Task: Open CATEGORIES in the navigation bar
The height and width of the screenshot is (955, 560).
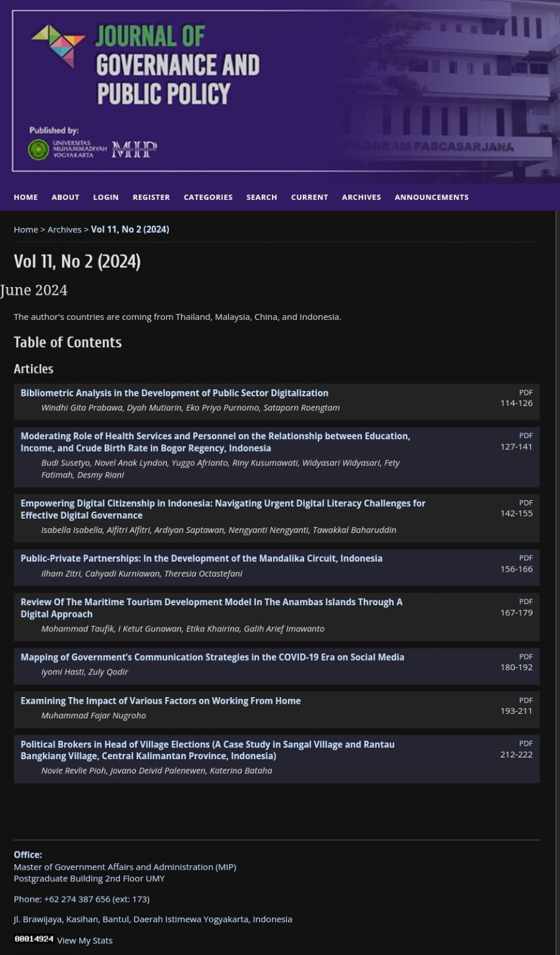Action: (208, 197)
